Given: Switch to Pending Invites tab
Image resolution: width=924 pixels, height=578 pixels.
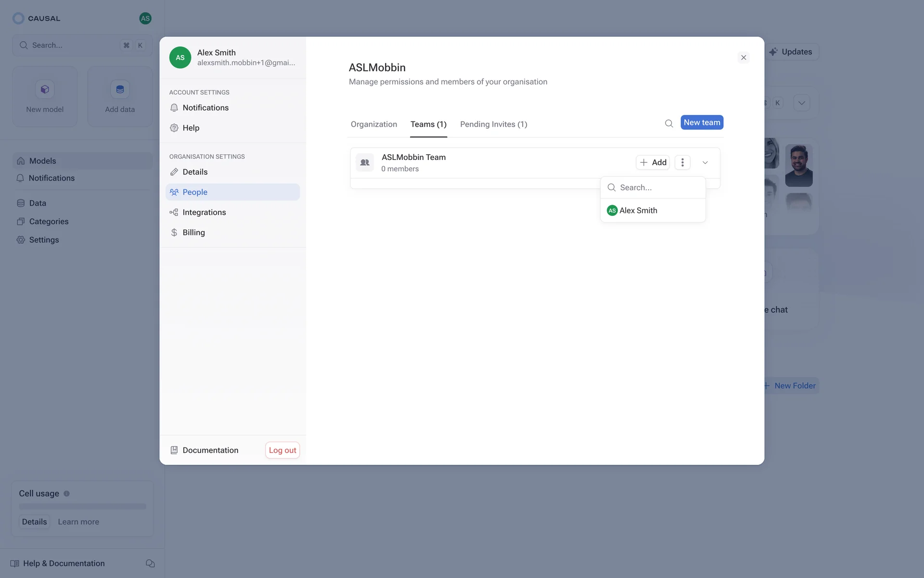Looking at the screenshot, I should tap(493, 124).
